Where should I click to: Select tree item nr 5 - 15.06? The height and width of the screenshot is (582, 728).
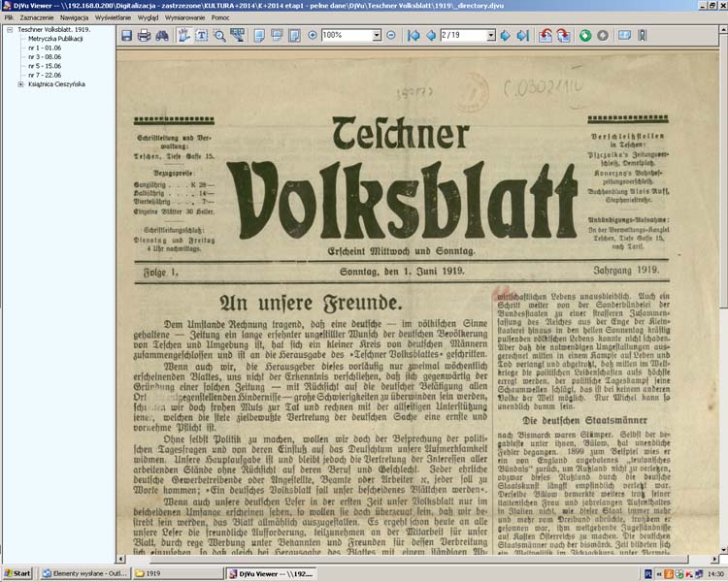tap(45, 66)
